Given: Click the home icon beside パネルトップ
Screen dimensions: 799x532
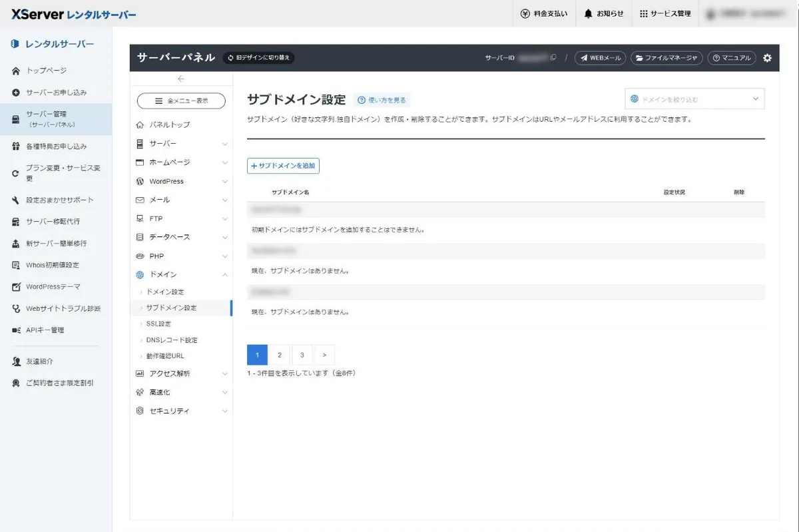Looking at the screenshot, I should pos(140,125).
